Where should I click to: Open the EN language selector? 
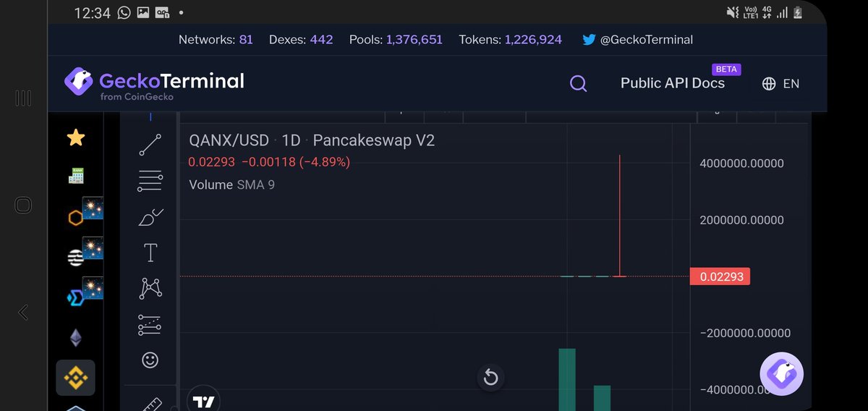[780, 84]
